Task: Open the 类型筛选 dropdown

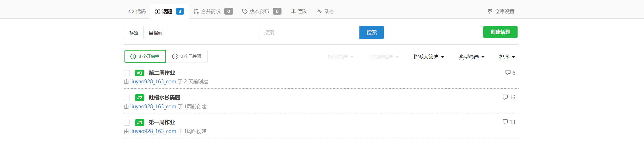Action: point(472,57)
